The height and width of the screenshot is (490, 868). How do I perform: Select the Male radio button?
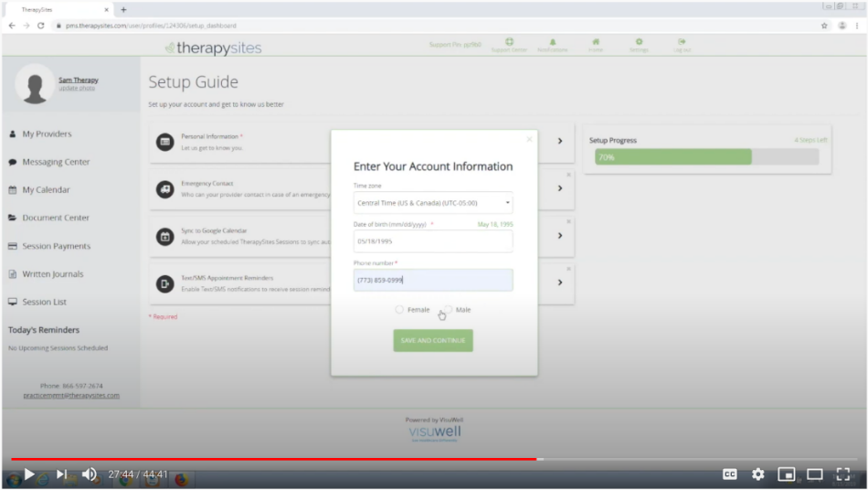(449, 310)
